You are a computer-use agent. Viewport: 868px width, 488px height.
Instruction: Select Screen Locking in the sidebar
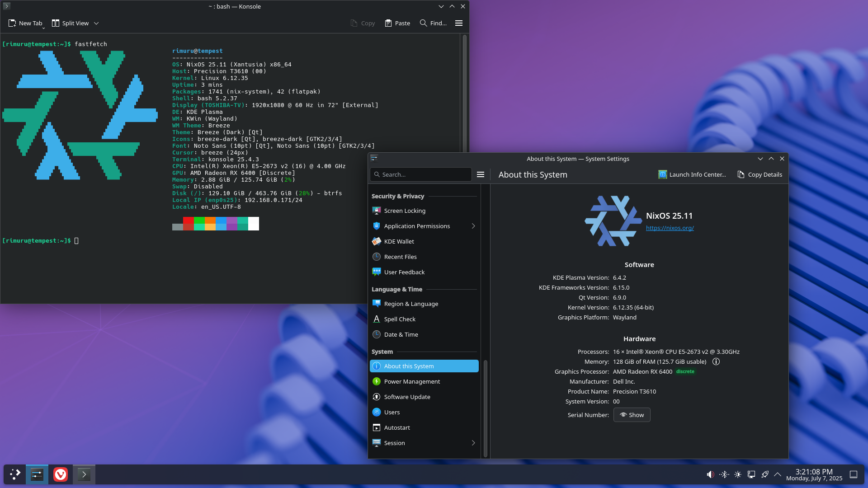pyautogui.click(x=424, y=211)
